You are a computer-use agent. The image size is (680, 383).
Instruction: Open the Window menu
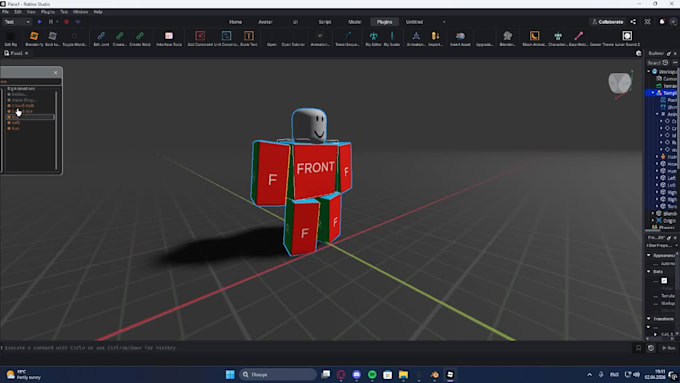[x=80, y=12]
